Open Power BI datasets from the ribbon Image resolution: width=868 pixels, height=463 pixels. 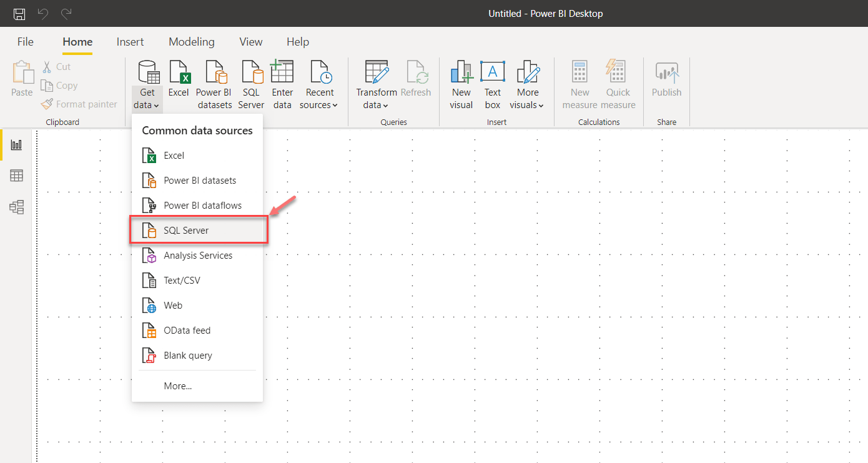(214, 84)
